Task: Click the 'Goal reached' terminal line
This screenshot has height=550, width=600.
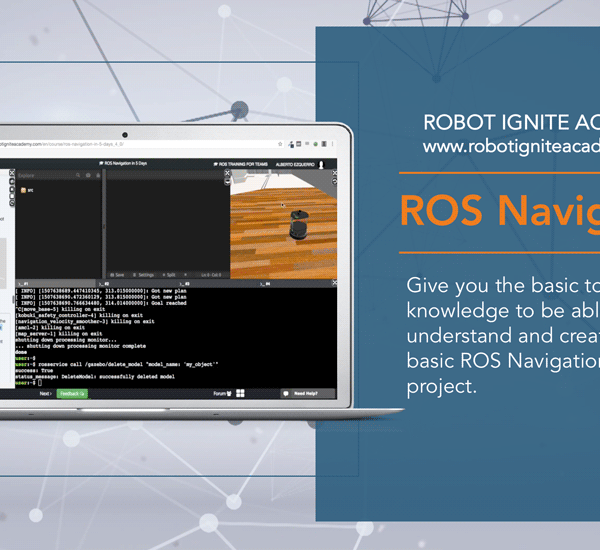Action: point(101,303)
